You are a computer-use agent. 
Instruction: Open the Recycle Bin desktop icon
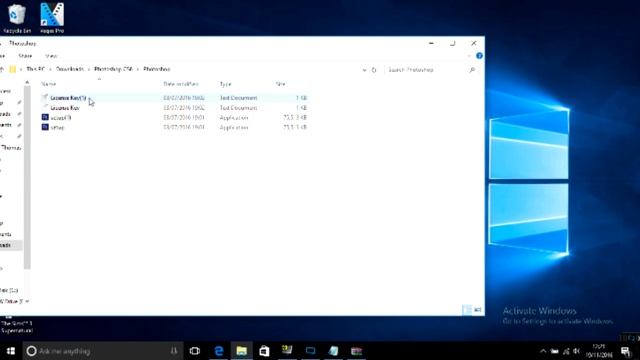[17, 18]
